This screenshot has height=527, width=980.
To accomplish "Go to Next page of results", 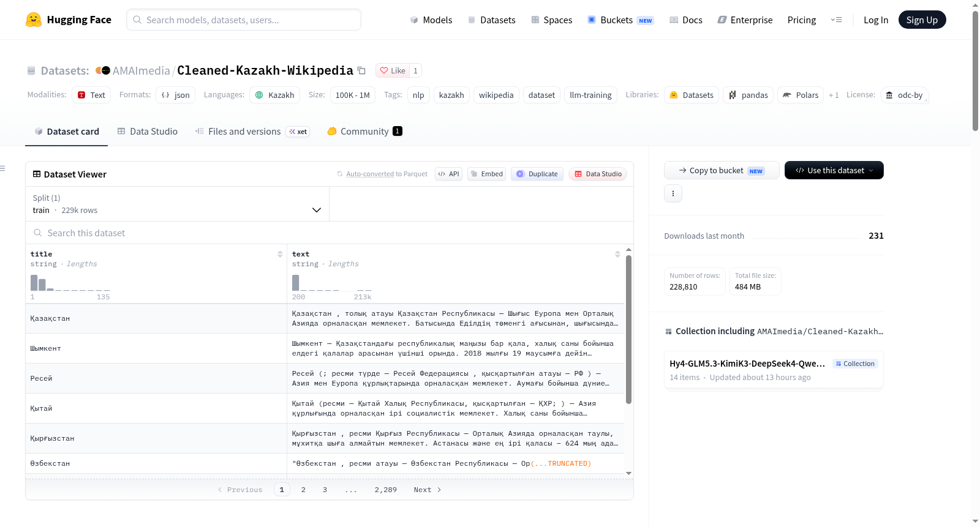I will tap(428, 490).
